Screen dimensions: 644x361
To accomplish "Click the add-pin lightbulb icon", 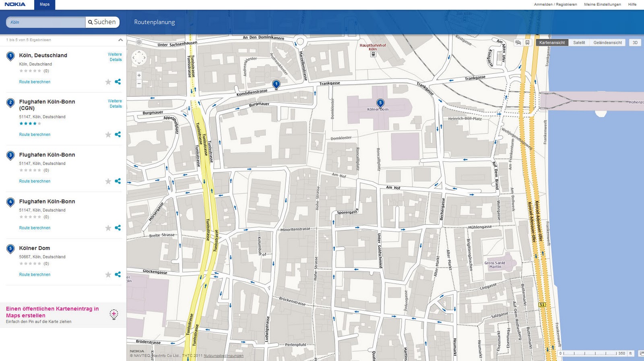I will coord(114,315).
